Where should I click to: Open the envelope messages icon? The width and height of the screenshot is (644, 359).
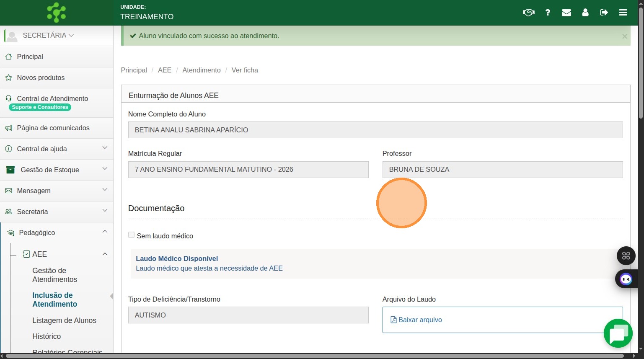click(x=566, y=13)
